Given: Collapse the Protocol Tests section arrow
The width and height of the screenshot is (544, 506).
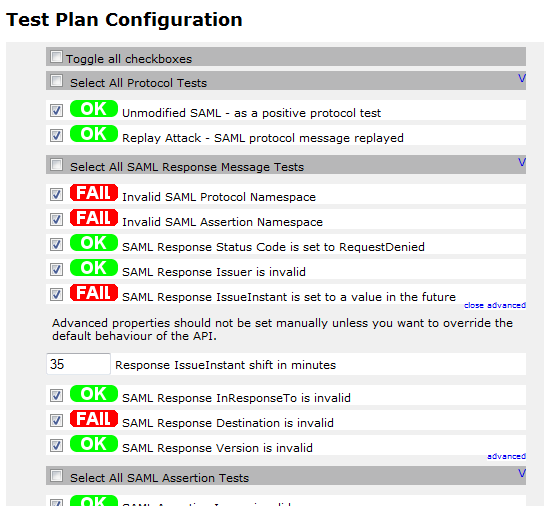Looking at the screenshot, I should [522, 78].
